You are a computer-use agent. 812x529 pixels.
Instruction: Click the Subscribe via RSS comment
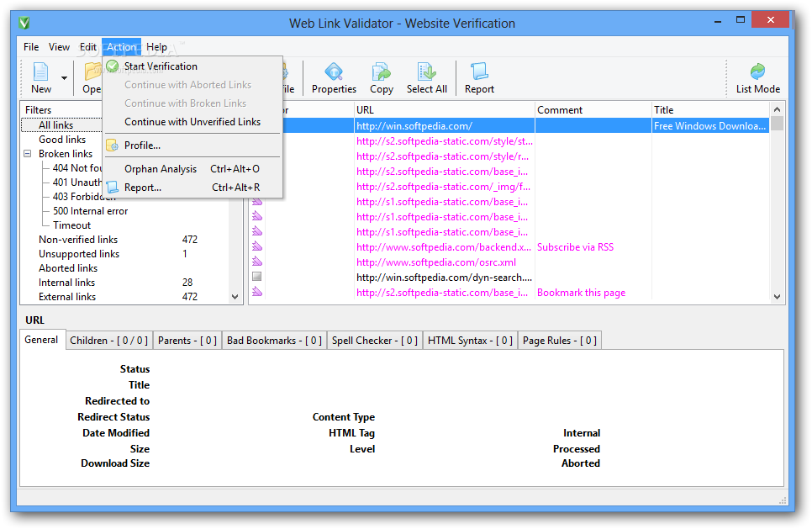[575, 247]
